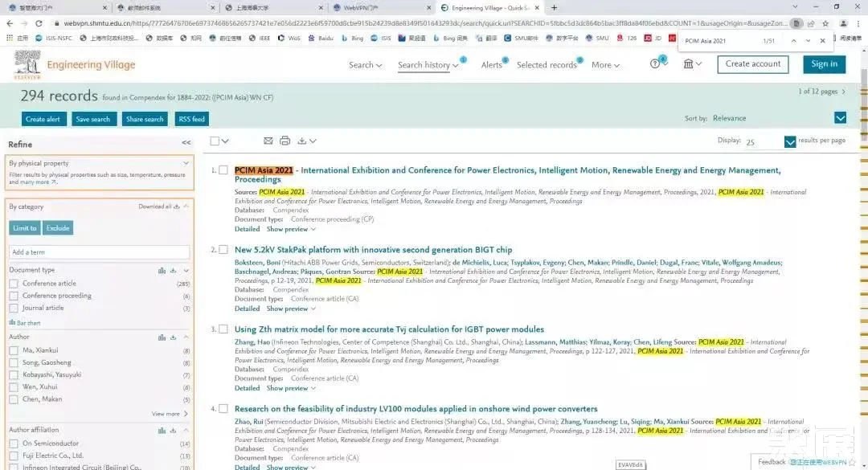Open Document type bar chart icon
This screenshot has height=470, width=868.
(x=162, y=271)
